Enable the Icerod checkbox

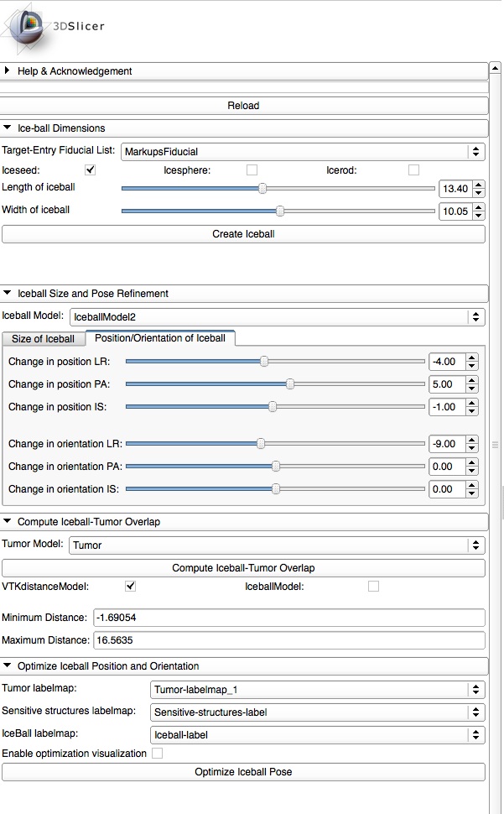point(413,170)
